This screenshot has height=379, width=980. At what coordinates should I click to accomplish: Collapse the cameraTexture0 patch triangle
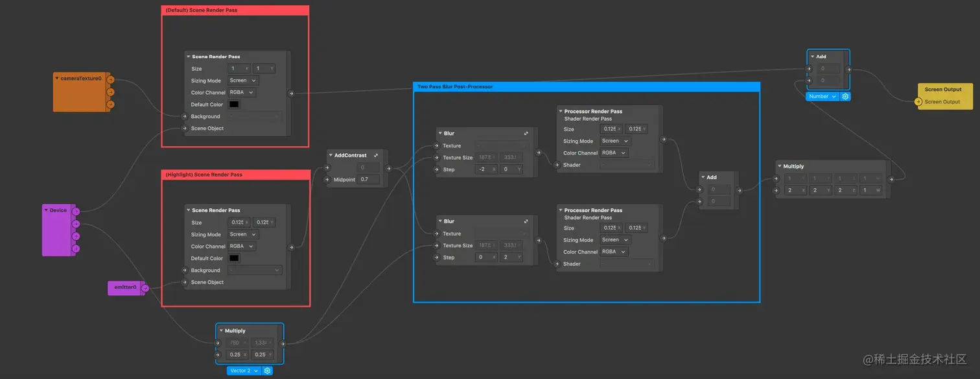(57, 78)
